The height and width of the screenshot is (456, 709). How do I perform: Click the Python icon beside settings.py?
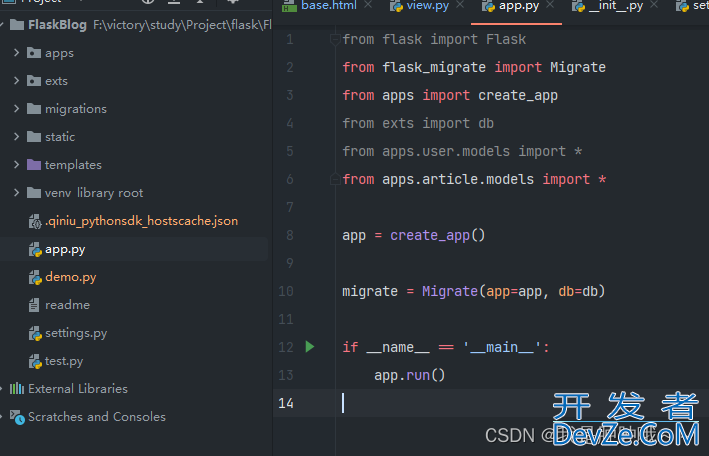[x=34, y=333]
